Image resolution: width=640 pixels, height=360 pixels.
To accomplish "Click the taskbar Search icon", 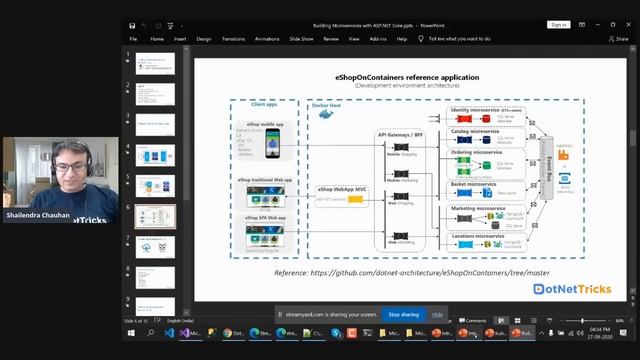I will coord(150,333).
